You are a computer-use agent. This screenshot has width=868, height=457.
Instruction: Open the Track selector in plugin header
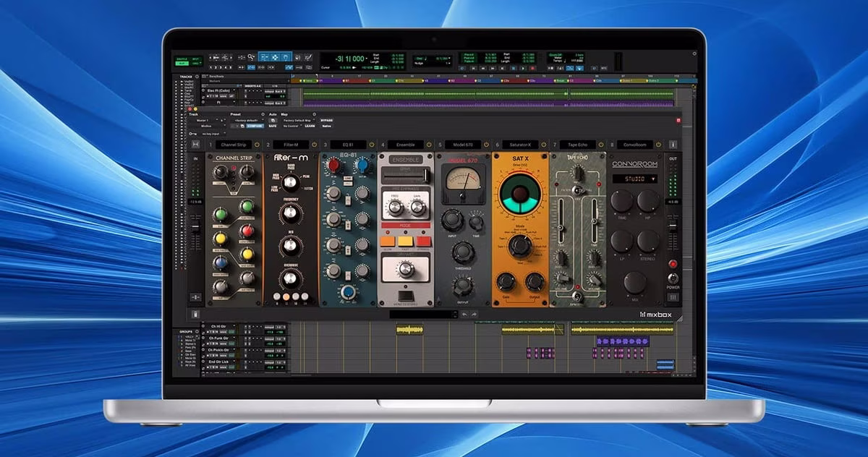(x=201, y=120)
